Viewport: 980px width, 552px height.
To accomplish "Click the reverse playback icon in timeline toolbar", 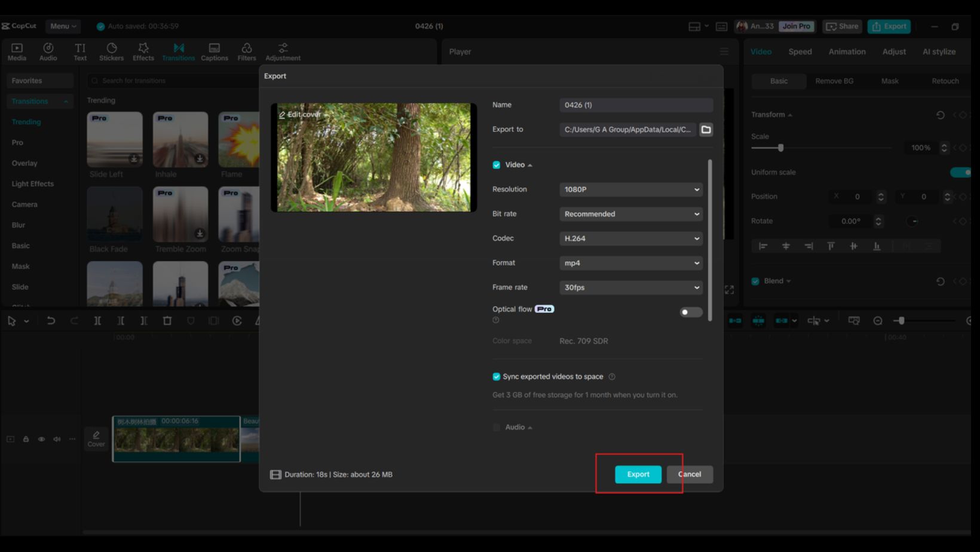I will [x=237, y=321].
